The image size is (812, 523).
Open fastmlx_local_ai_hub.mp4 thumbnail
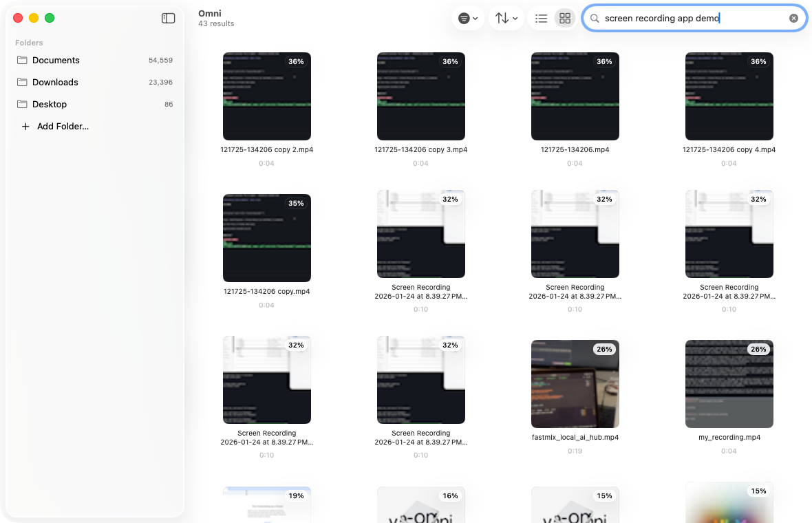click(575, 384)
